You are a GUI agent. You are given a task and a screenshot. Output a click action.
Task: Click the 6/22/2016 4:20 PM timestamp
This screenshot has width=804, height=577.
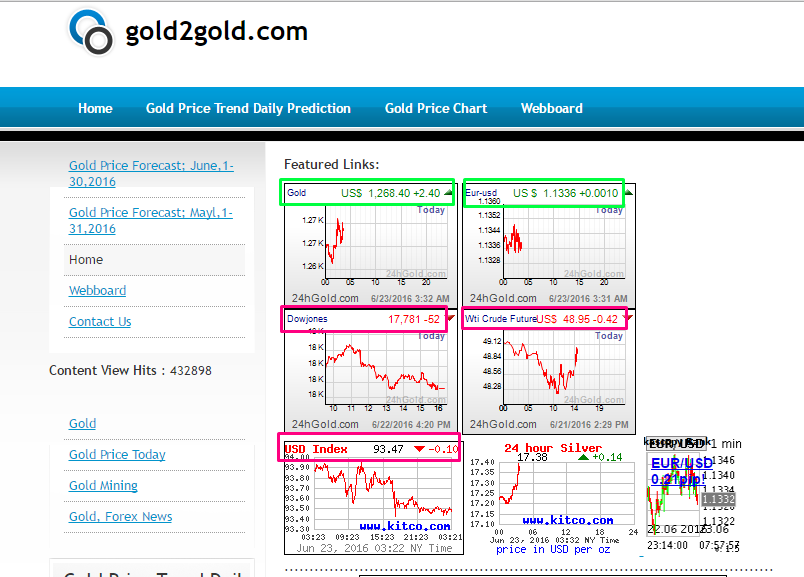tap(411, 425)
